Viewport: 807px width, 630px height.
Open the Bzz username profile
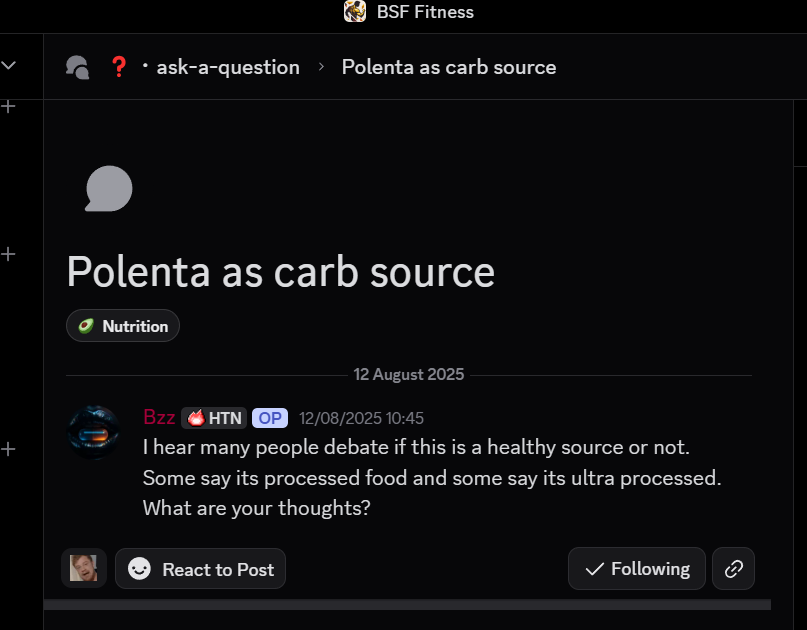[x=159, y=417]
